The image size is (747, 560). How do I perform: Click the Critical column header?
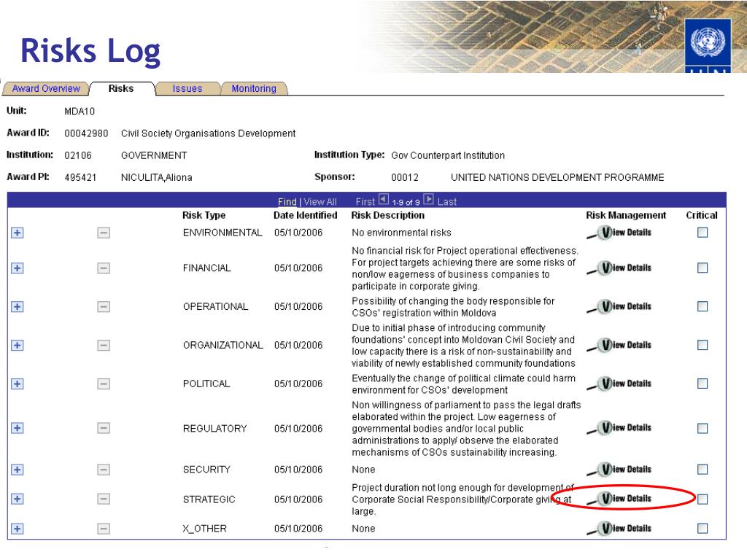click(x=702, y=215)
